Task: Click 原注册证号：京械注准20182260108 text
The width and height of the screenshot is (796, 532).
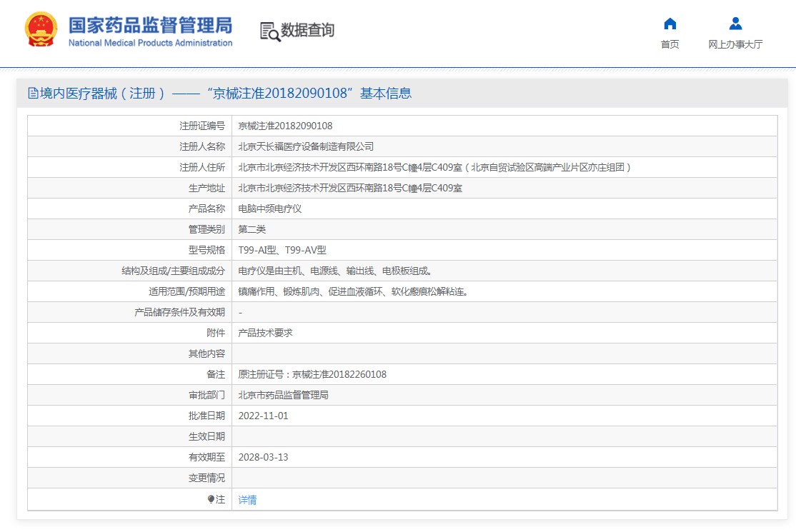Action: pos(312,374)
